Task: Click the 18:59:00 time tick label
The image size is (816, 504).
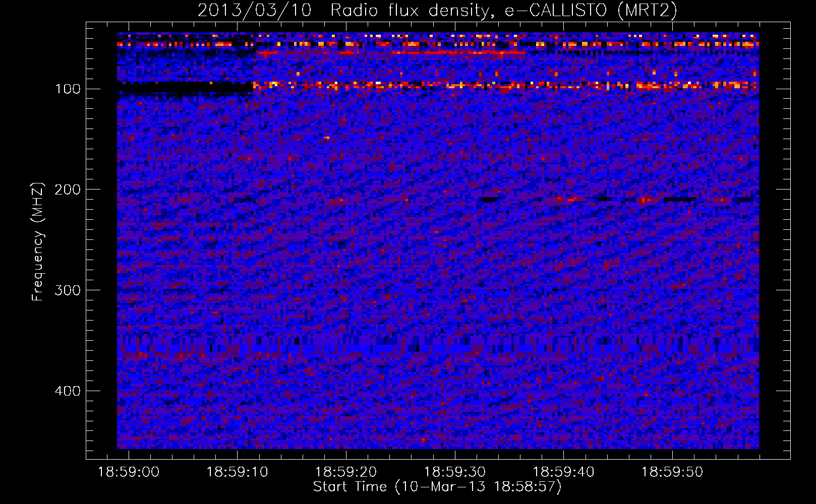Action: pos(128,472)
